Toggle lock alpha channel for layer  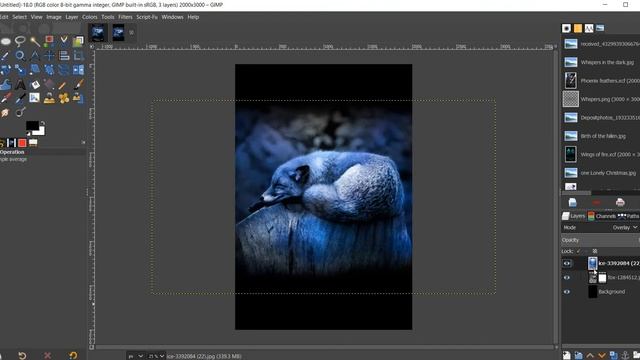pyautogui.click(x=595, y=251)
